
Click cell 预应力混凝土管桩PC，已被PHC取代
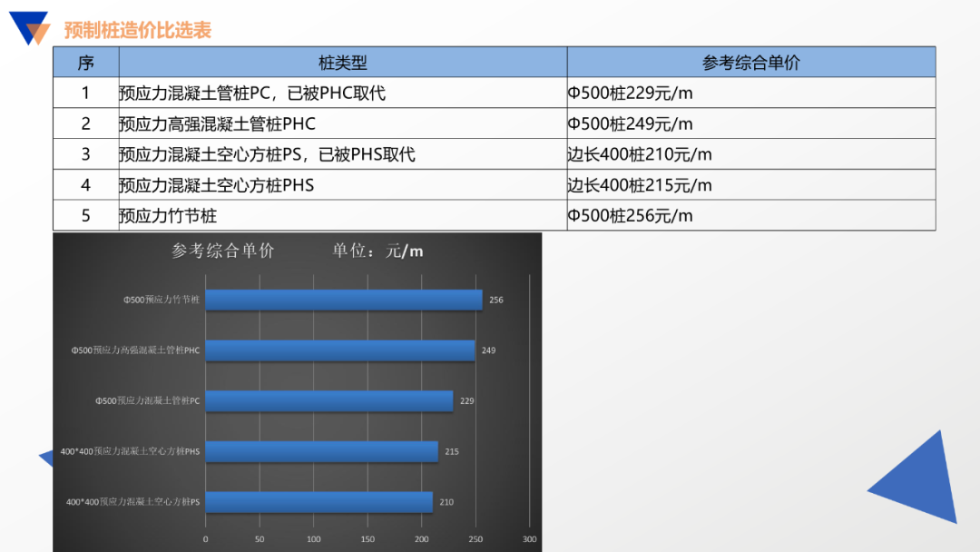point(342,93)
